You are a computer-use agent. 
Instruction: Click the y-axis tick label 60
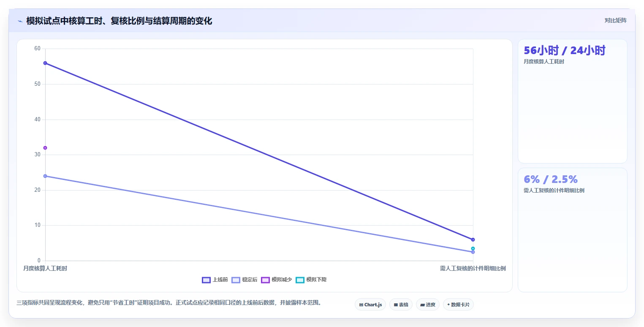click(37, 49)
